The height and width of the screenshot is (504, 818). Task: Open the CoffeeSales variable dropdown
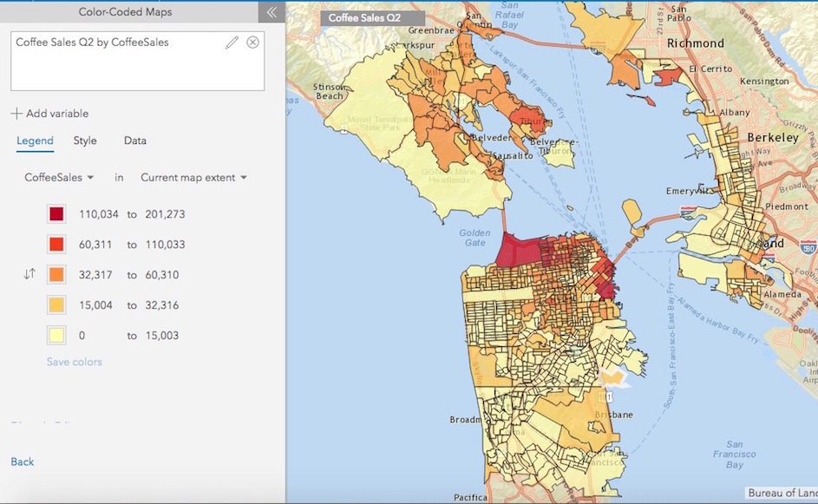[x=59, y=177]
